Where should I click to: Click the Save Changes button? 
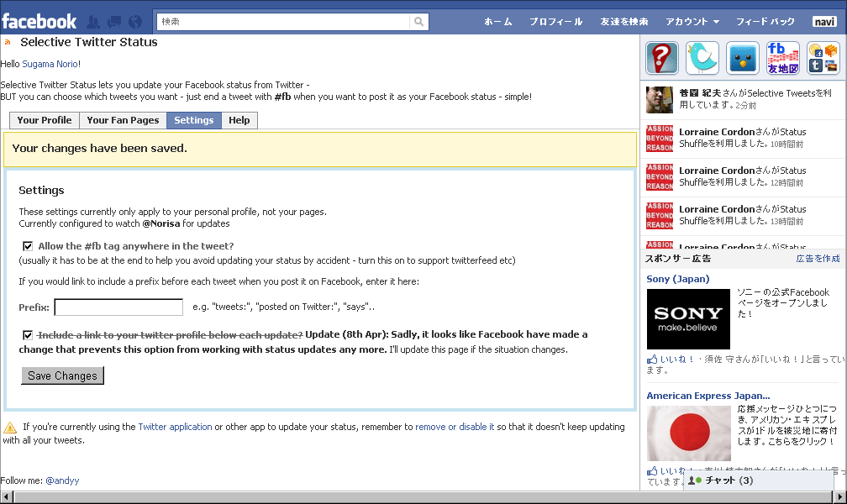[x=63, y=375]
